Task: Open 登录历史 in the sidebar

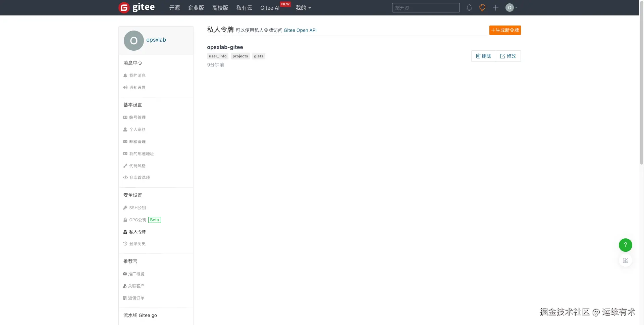Action: click(138, 244)
